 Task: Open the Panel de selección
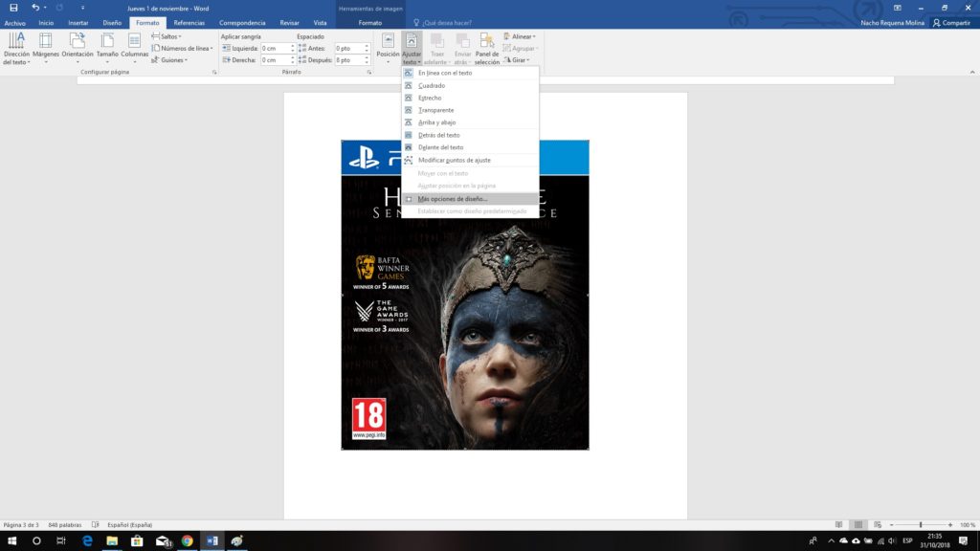coord(487,46)
